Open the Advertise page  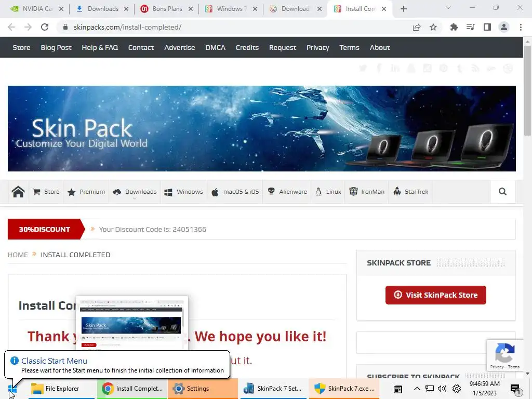(179, 47)
